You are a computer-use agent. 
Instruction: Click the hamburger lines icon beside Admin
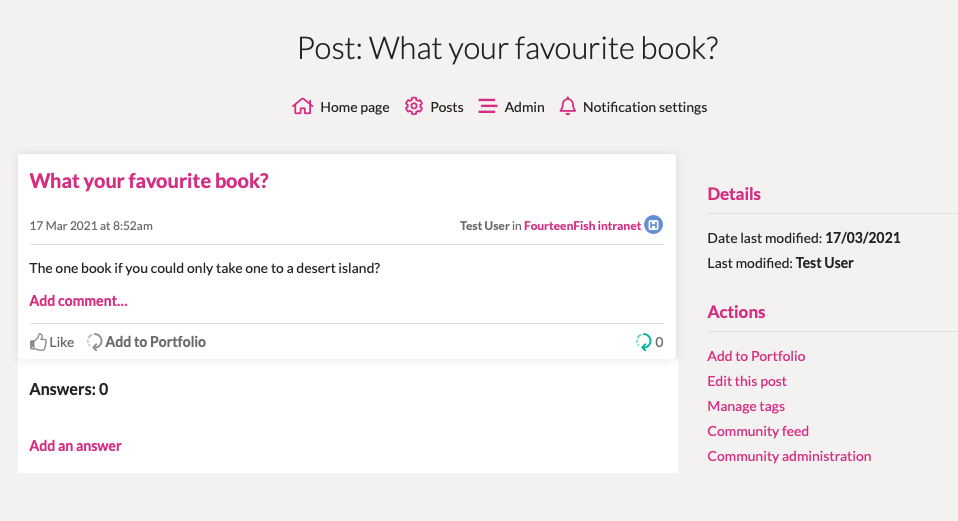pos(488,106)
